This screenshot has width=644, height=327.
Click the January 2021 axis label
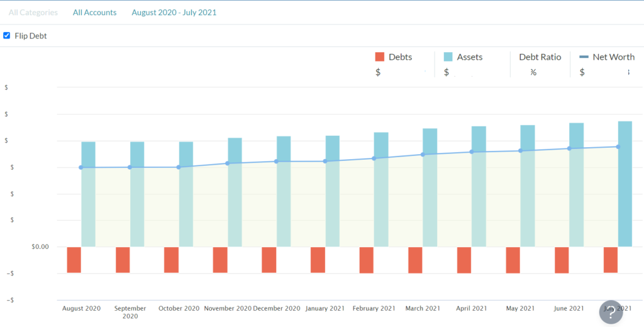(x=325, y=308)
